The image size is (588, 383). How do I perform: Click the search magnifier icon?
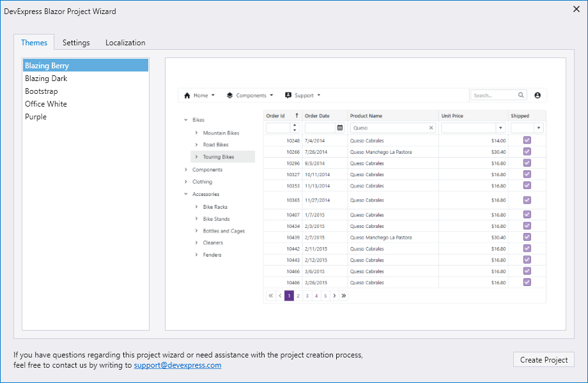click(x=522, y=95)
